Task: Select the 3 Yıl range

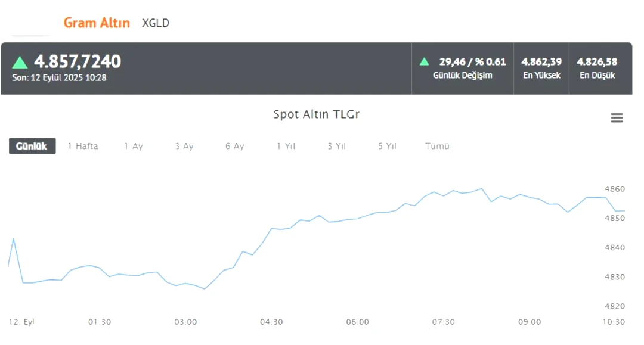Action: [x=336, y=146]
